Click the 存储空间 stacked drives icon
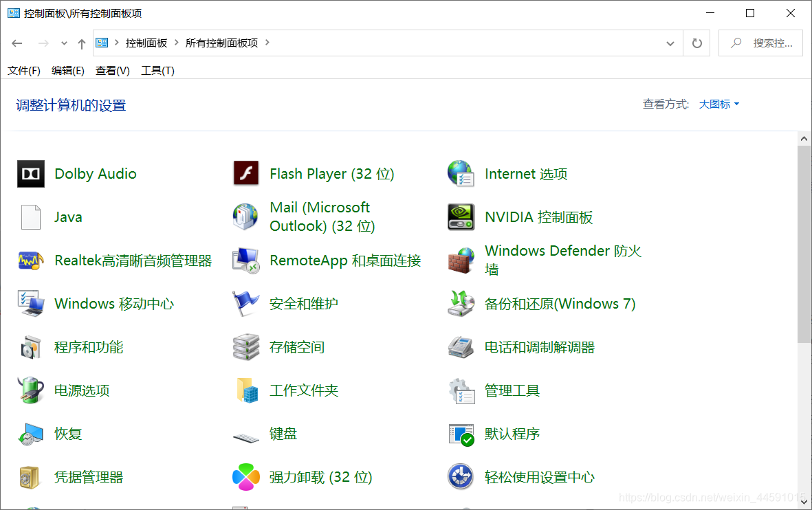This screenshot has height=510, width=812. pyautogui.click(x=246, y=347)
